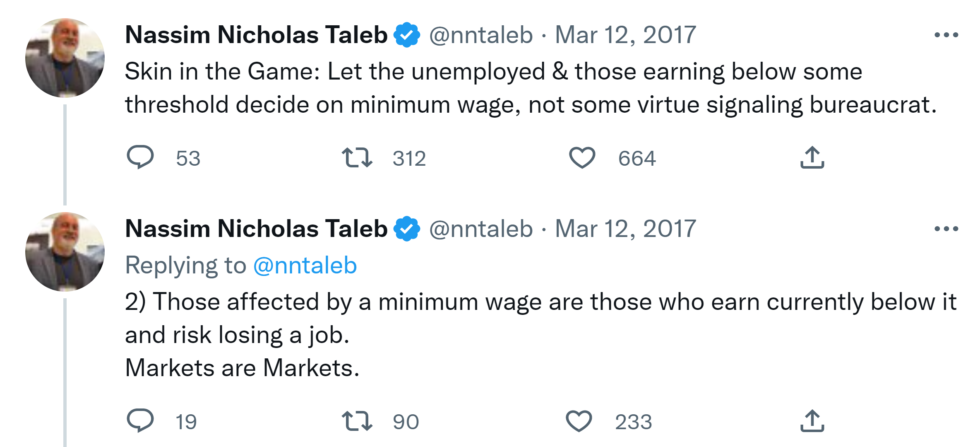Share the second 'Markets are Markets' tweet
The width and height of the screenshot is (980, 447).
coord(812,421)
